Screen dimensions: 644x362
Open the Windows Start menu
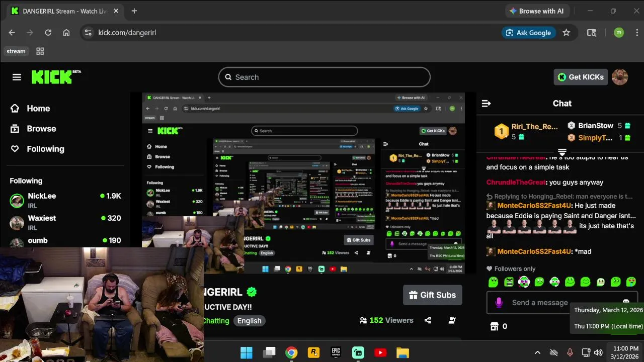(x=247, y=352)
